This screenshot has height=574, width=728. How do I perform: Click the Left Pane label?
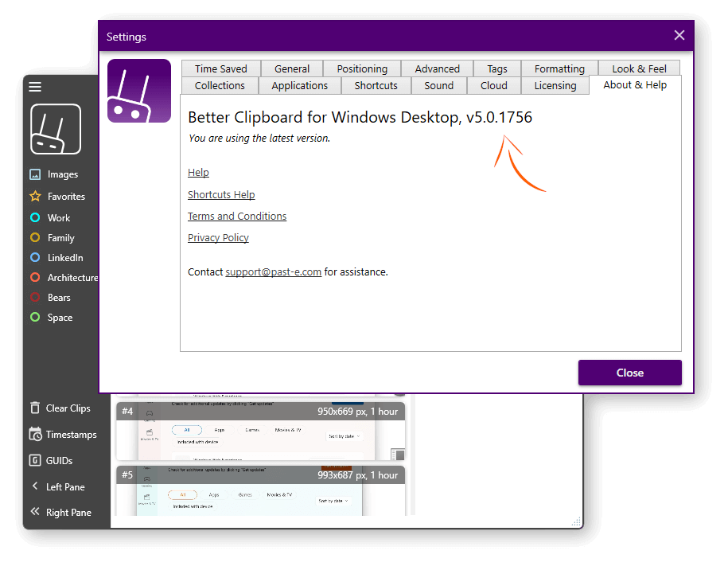pyautogui.click(x=65, y=486)
